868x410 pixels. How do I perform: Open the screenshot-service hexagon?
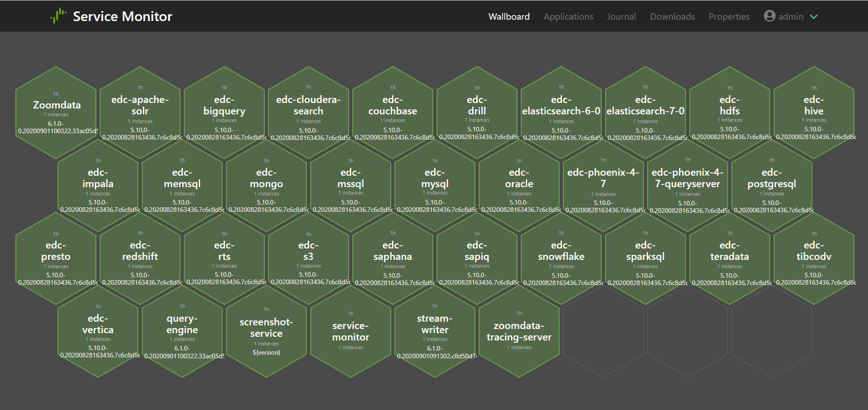[267, 331]
